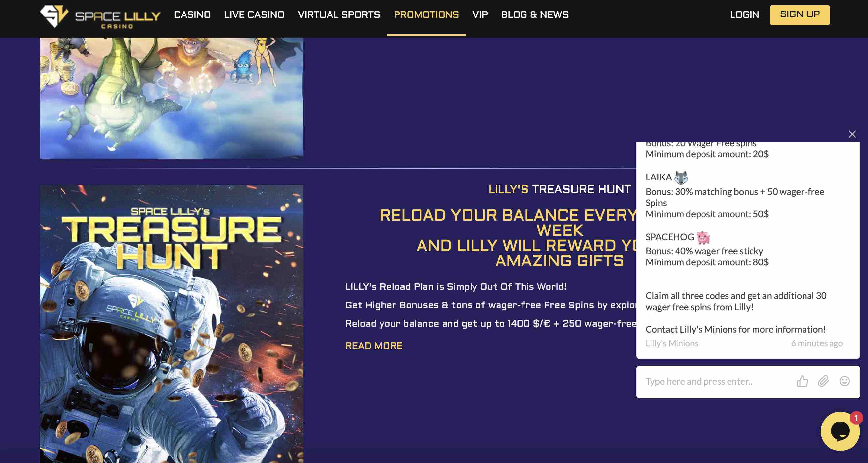Open the emoji picker smiley icon
868x463 pixels.
(x=844, y=381)
